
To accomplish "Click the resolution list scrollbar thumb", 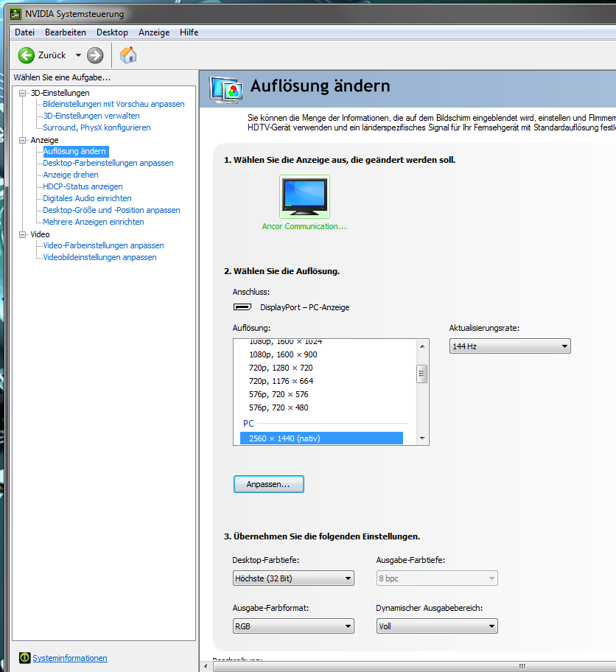I will click(x=422, y=374).
